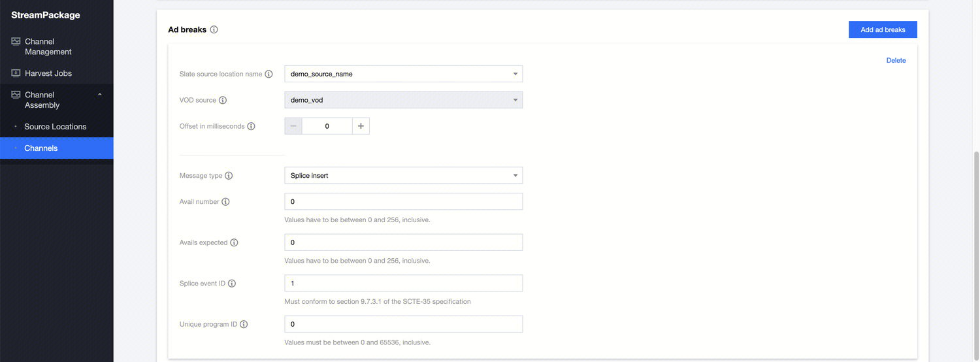This screenshot has width=980, height=362.
Task: Increase offset with the plus stepper
Action: [361, 126]
